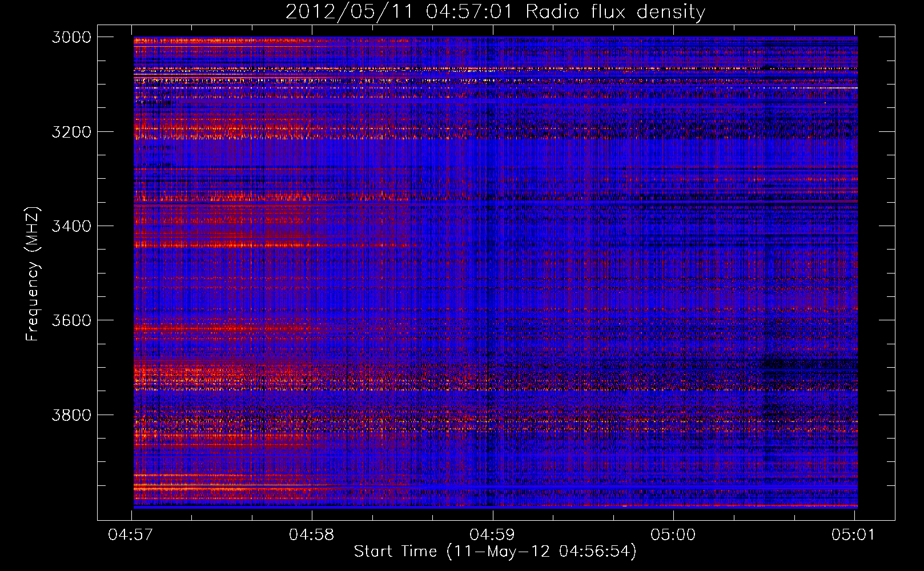The width and height of the screenshot is (924, 571).
Task: Click the 05:00 time tick label
Action: (x=673, y=535)
